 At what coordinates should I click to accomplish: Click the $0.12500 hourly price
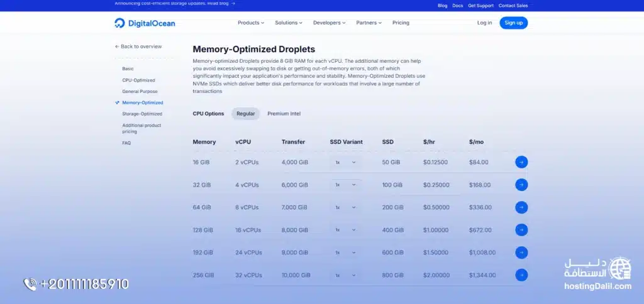(x=436, y=163)
